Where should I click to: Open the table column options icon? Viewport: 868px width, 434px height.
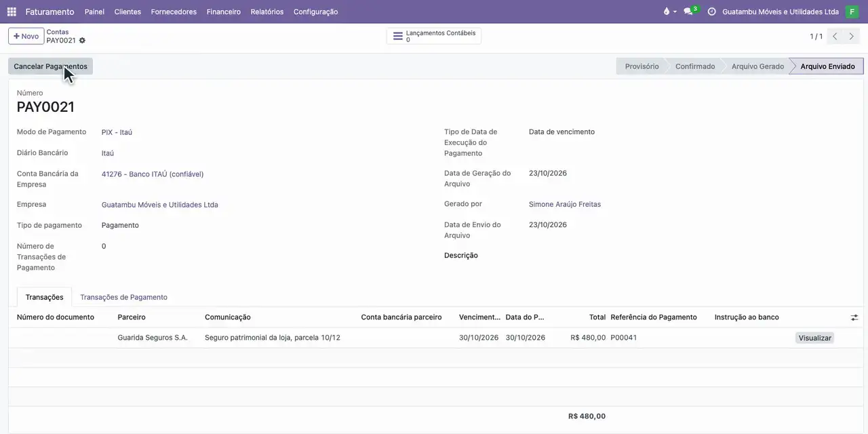[854, 317]
